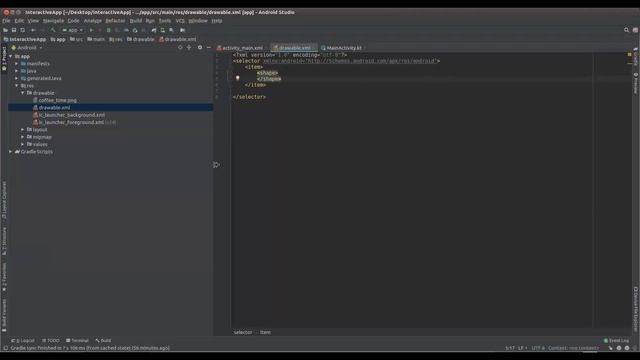The height and width of the screenshot is (360, 640).
Task: Open the Event Log
Action: tap(617, 340)
